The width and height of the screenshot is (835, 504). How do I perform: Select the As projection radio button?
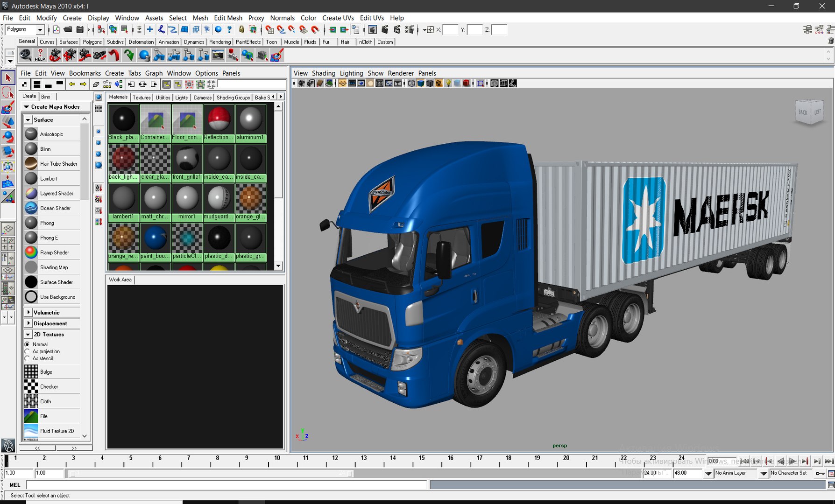pos(28,351)
